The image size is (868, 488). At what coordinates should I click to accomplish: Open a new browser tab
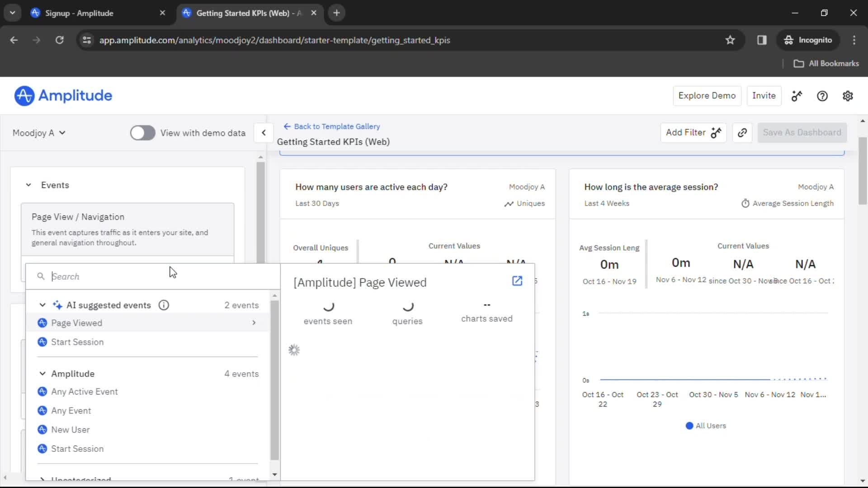pyautogui.click(x=336, y=13)
